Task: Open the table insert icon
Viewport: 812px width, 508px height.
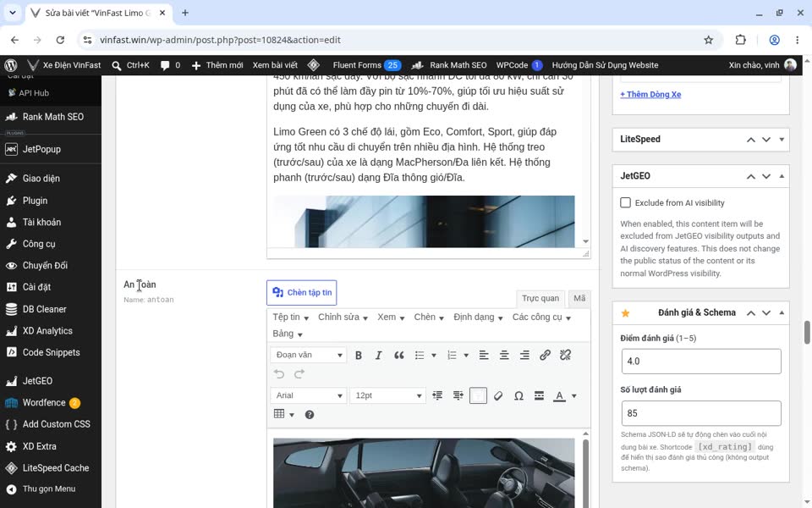Action: 279,414
